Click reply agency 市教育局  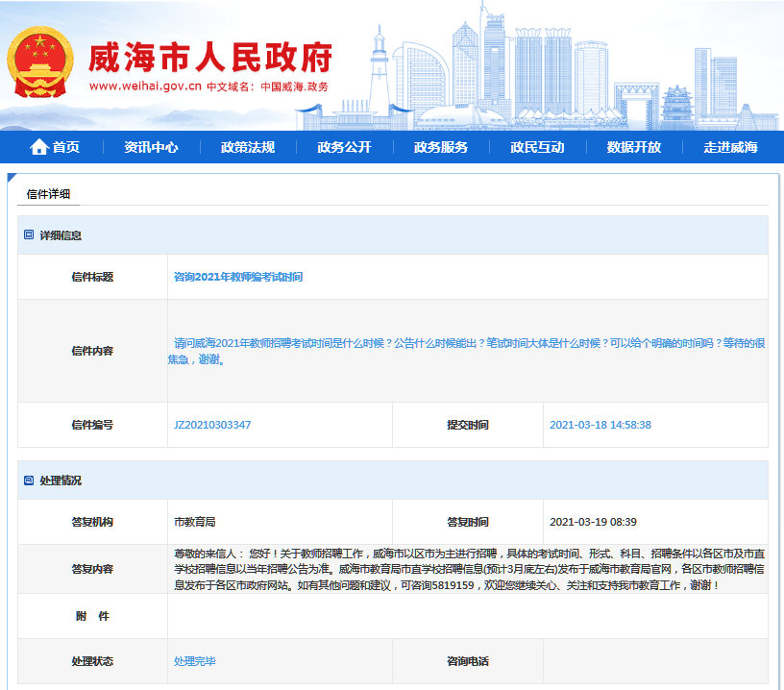click(194, 522)
